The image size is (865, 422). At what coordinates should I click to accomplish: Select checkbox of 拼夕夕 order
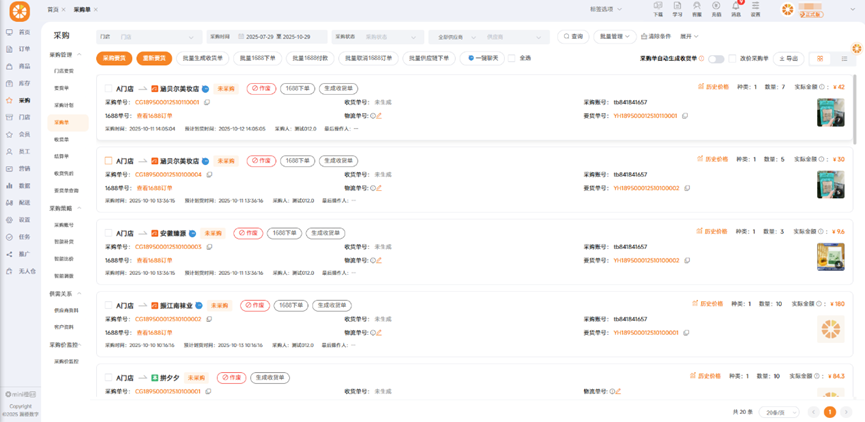(x=108, y=378)
